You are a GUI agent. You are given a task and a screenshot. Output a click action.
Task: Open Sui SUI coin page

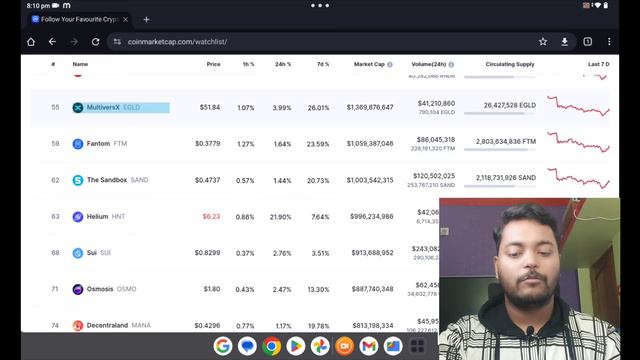pos(98,253)
